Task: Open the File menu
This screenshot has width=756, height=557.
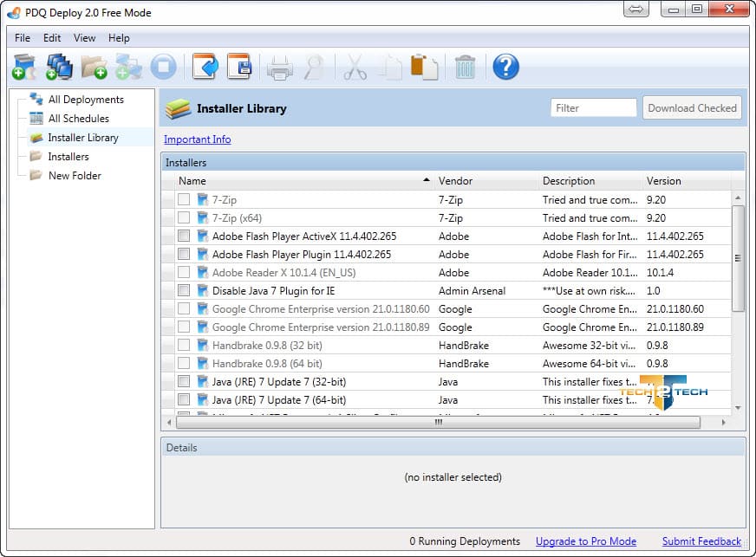Action: tap(23, 38)
